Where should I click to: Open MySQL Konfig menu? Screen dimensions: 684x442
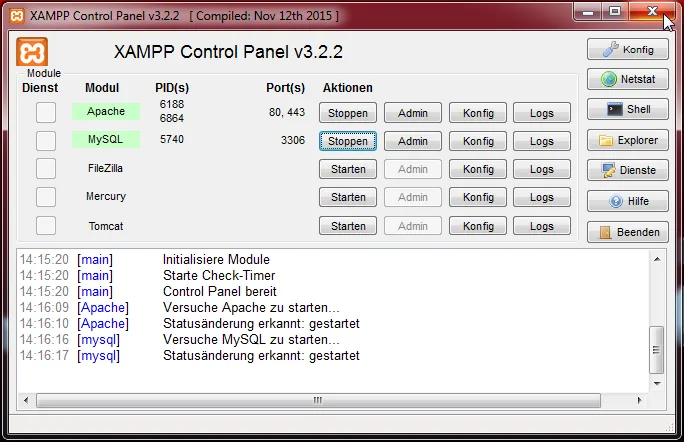coord(478,141)
